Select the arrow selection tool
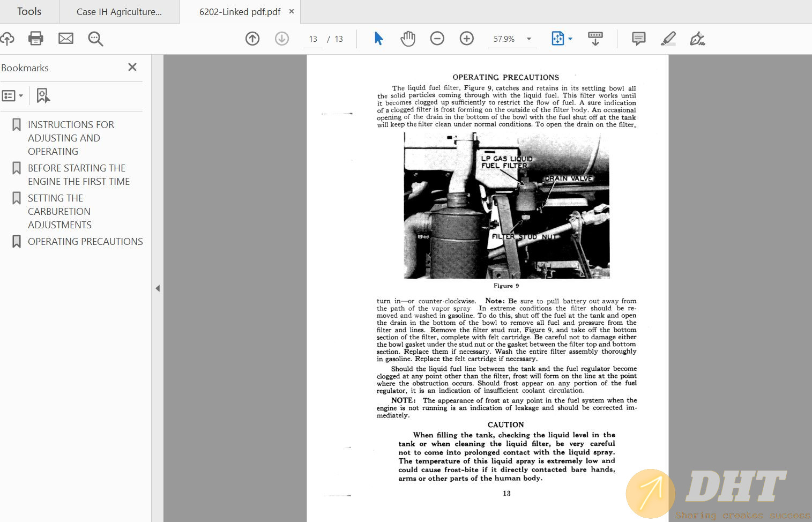 coord(378,39)
